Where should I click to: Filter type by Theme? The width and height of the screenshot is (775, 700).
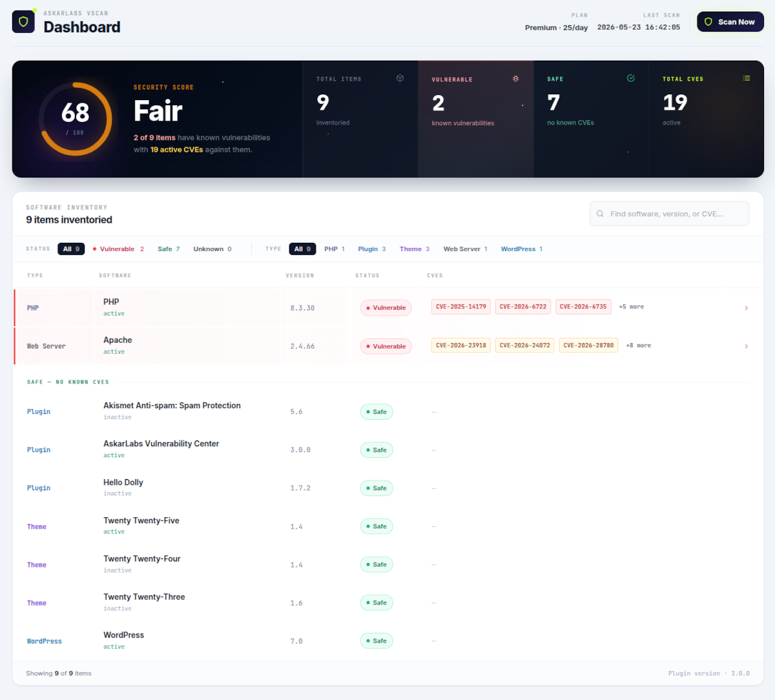click(x=415, y=249)
